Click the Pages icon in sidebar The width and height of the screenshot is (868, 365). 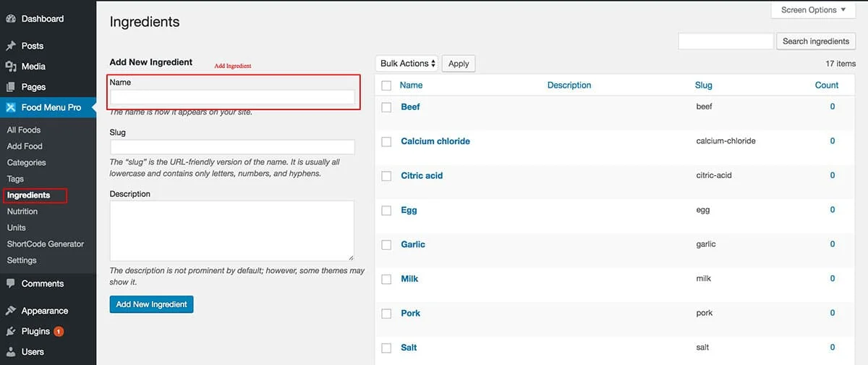coord(11,87)
